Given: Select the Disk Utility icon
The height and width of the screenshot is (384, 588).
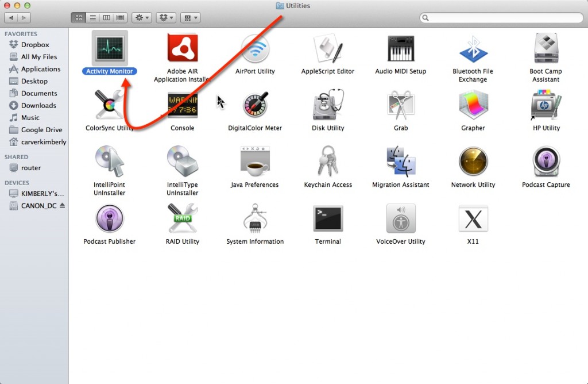Looking at the screenshot, I should click(328, 105).
